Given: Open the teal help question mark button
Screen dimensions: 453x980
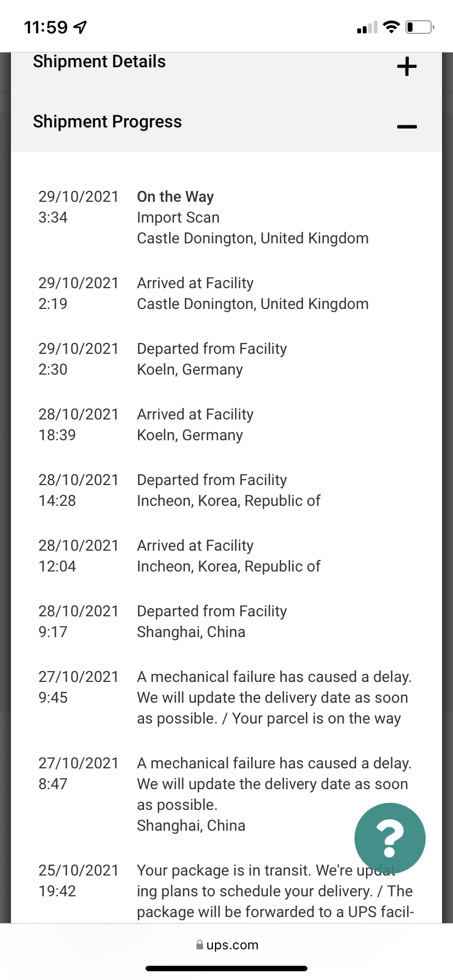Looking at the screenshot, I should [390, 838].
